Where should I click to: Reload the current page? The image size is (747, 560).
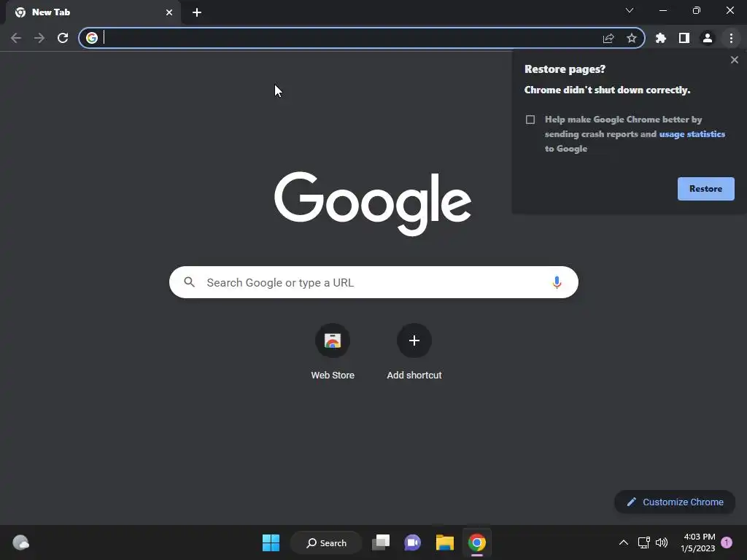click(x=63, y=38)
